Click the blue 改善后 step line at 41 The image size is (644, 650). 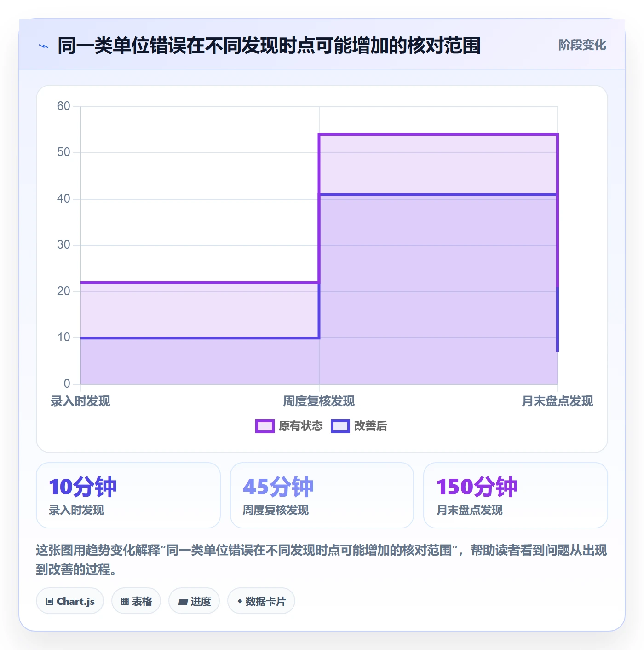pos(438,194)
